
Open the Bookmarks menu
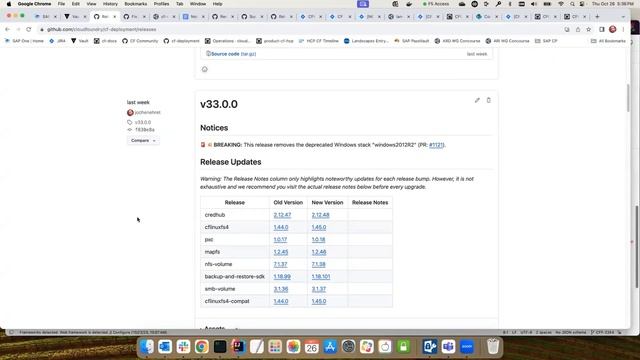(x=136, y=4)
